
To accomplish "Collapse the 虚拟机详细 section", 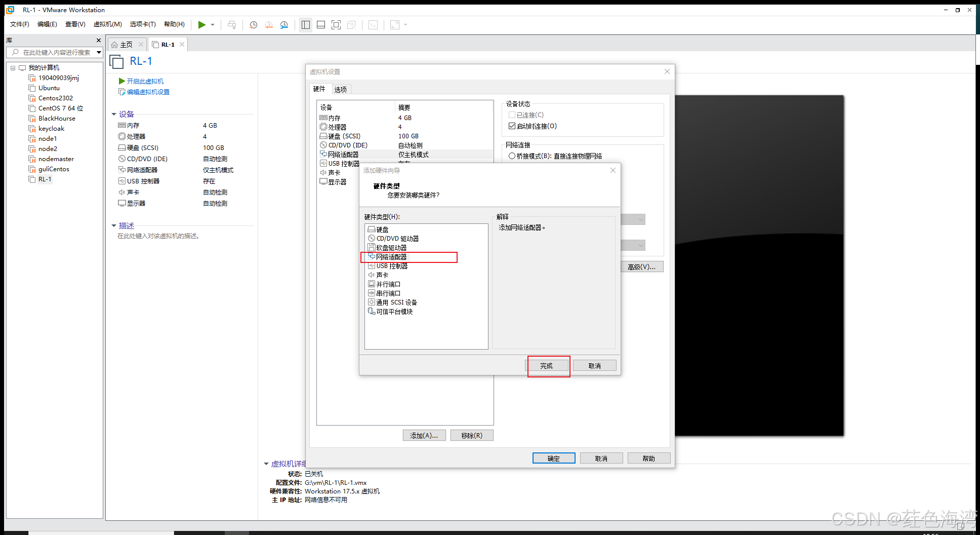I will (266, 464).
